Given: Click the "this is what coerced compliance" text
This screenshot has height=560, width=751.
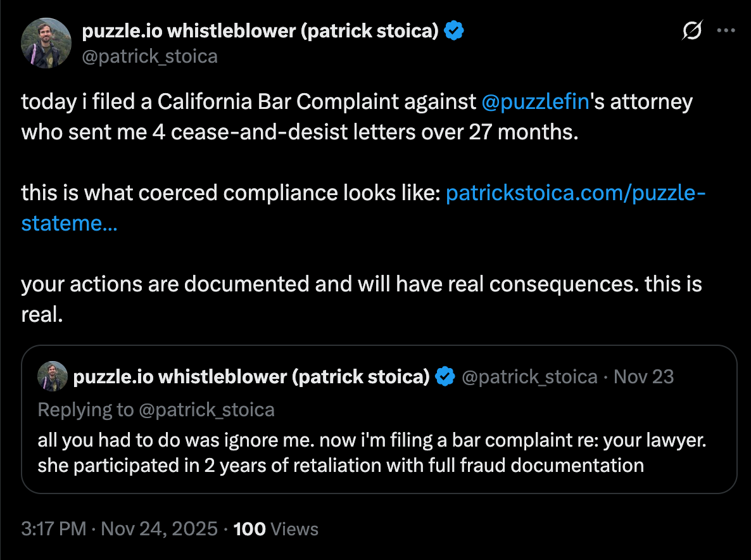Looking at the screenshot, I should [x=230, y=194].
